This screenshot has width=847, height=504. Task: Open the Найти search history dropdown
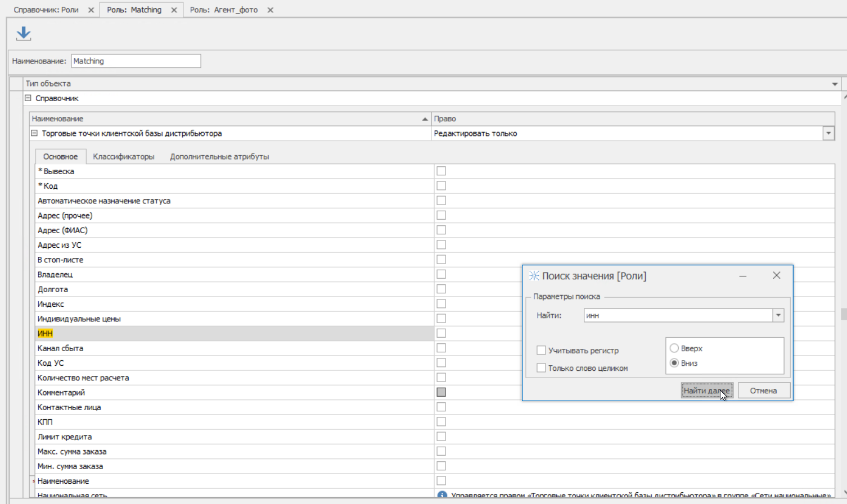(778, 315)
